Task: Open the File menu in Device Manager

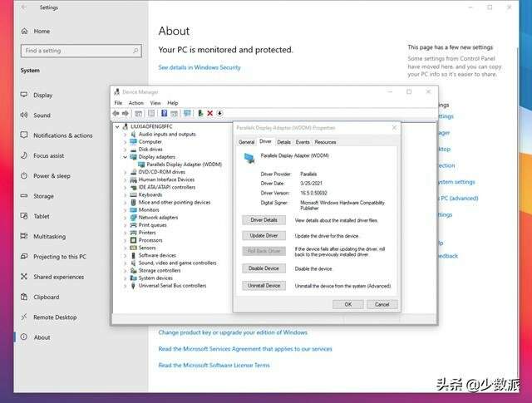Action: (118, 103)
